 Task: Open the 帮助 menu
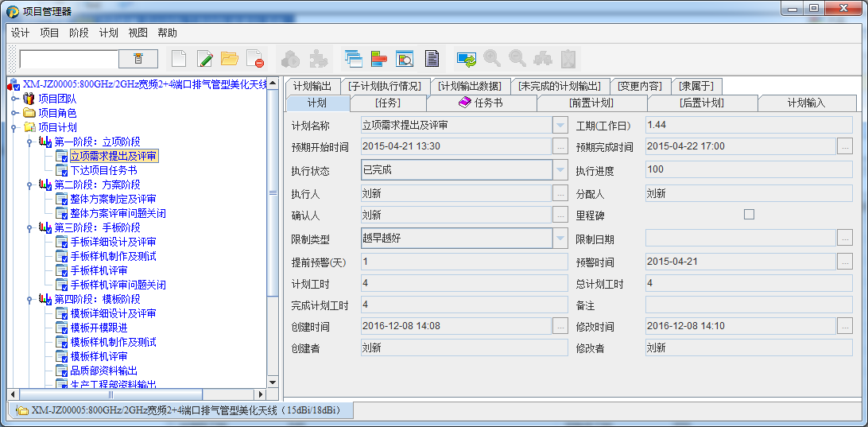coord(167,33)
